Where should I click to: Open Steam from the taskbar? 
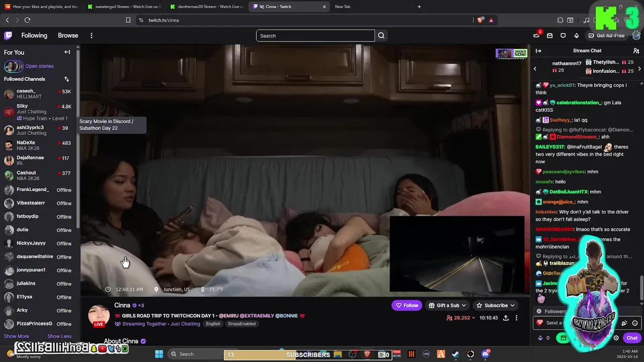pos(455,354)
